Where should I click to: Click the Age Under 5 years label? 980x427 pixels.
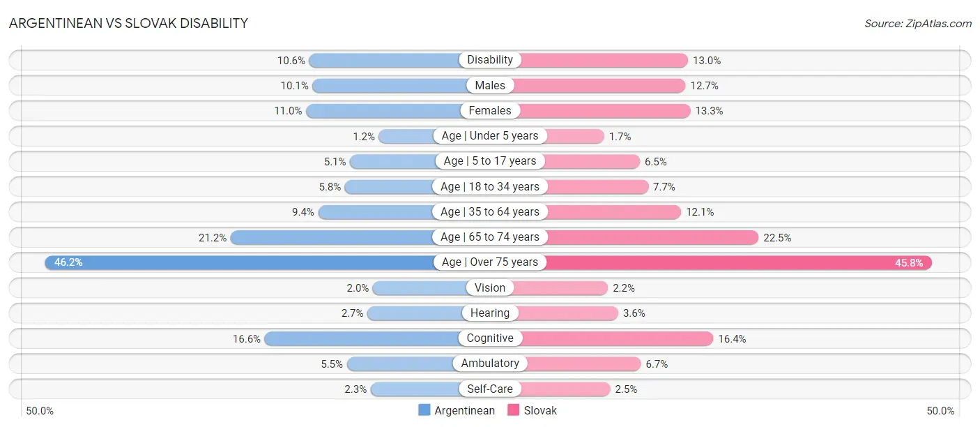click(490, 136)
